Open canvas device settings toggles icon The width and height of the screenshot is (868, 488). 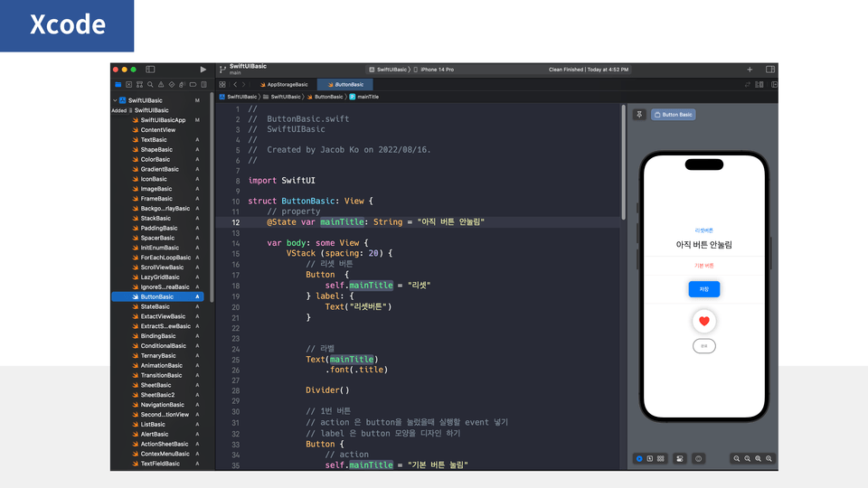[x=680, y=459]
